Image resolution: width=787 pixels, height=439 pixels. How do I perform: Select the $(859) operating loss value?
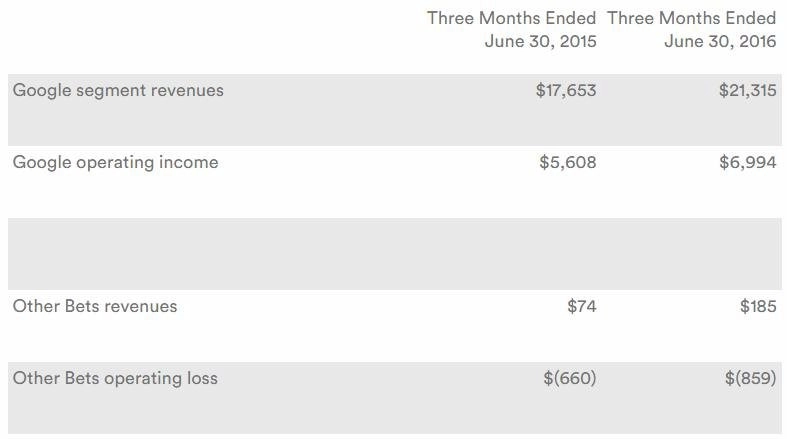pos(750,378)
